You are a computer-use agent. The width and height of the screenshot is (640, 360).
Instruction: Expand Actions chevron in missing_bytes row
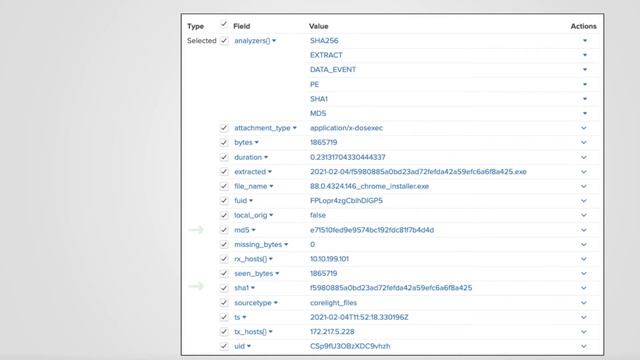(584, 244)
